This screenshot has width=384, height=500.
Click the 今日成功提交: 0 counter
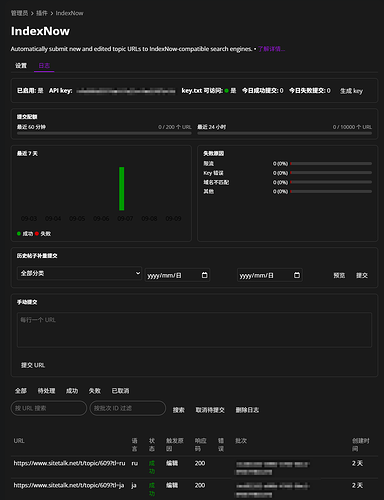(x=263, y=91)
